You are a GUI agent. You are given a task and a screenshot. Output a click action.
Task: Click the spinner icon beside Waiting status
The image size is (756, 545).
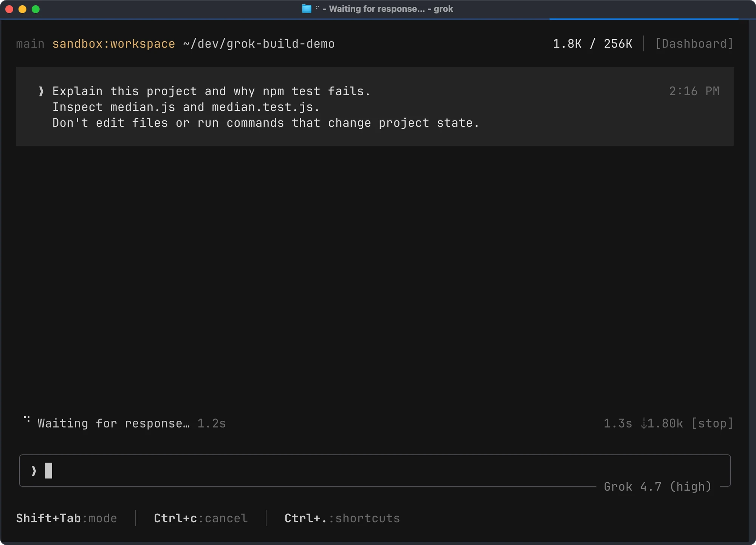(x=27, y=419)
